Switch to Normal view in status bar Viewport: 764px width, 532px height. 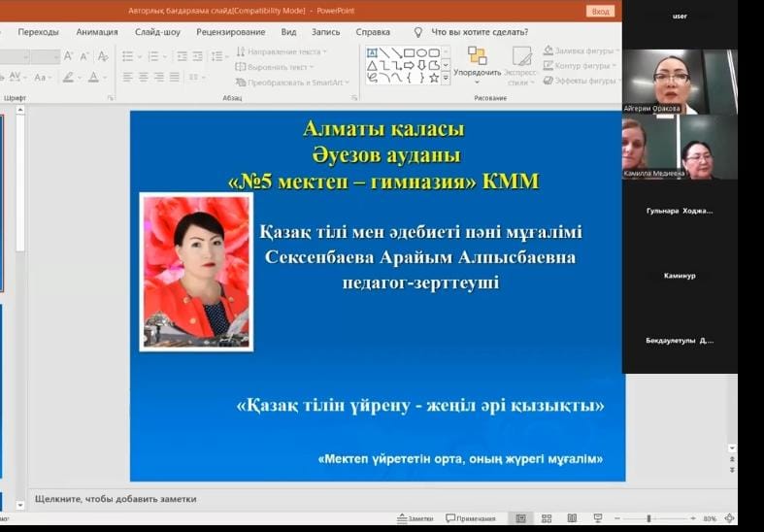(x=521, y=518)
